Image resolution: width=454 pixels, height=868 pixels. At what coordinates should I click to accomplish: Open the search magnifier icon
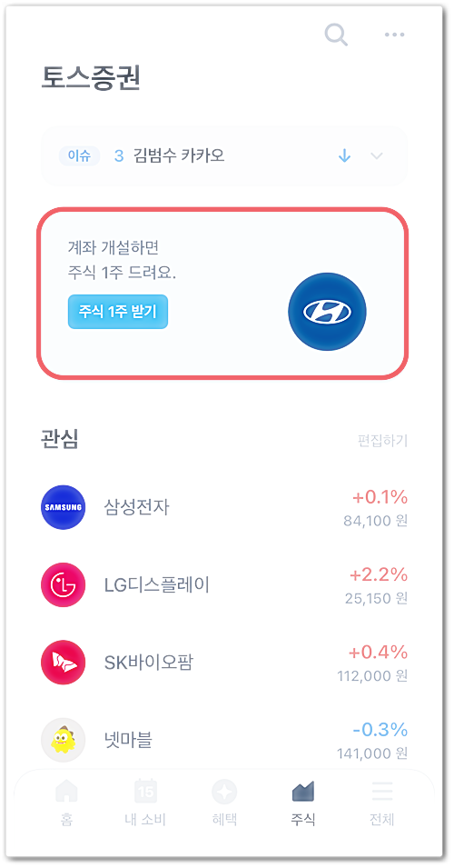(336, 35)
